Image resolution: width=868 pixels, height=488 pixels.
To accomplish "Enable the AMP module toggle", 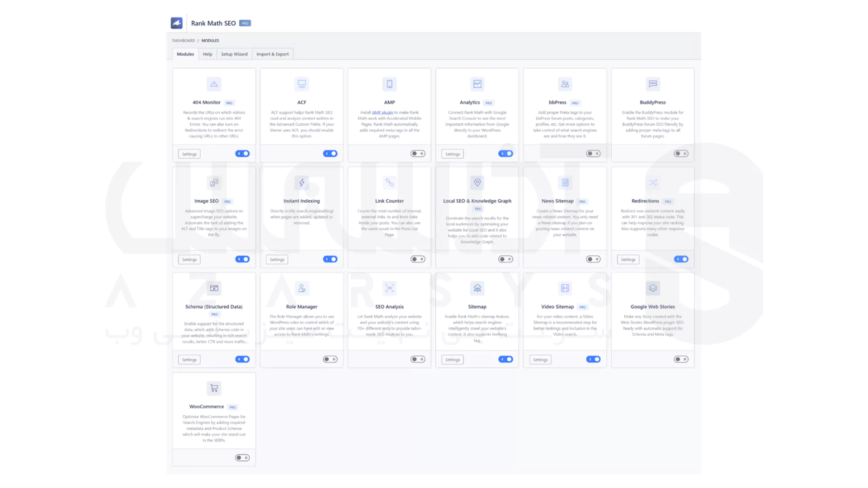I will [x=418, y=154].
